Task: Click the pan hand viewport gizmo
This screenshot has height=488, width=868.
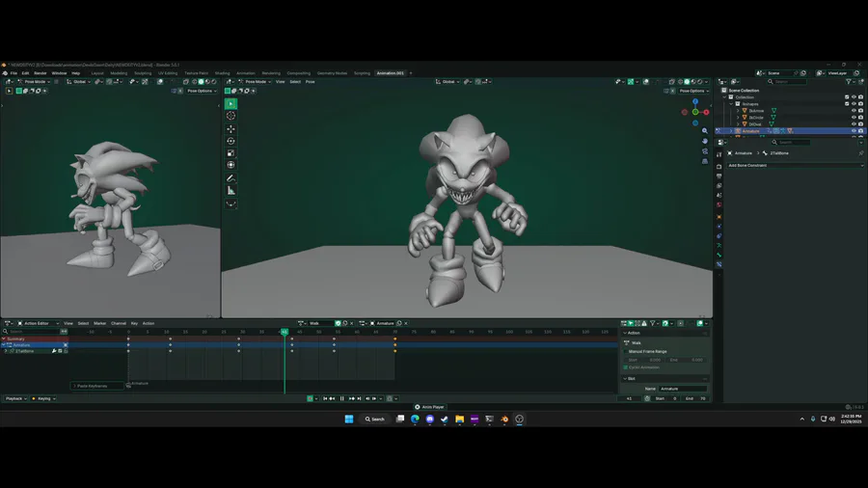Action: (705, 141)
